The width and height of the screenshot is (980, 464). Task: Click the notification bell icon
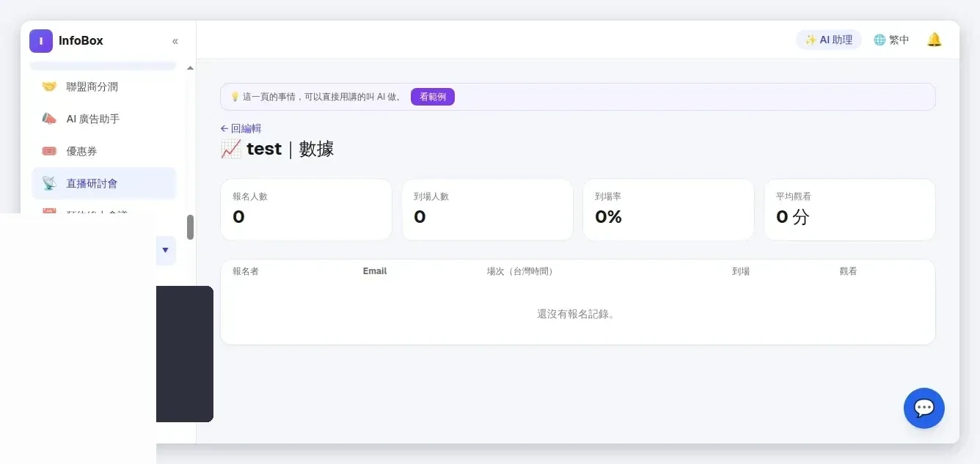935,40
